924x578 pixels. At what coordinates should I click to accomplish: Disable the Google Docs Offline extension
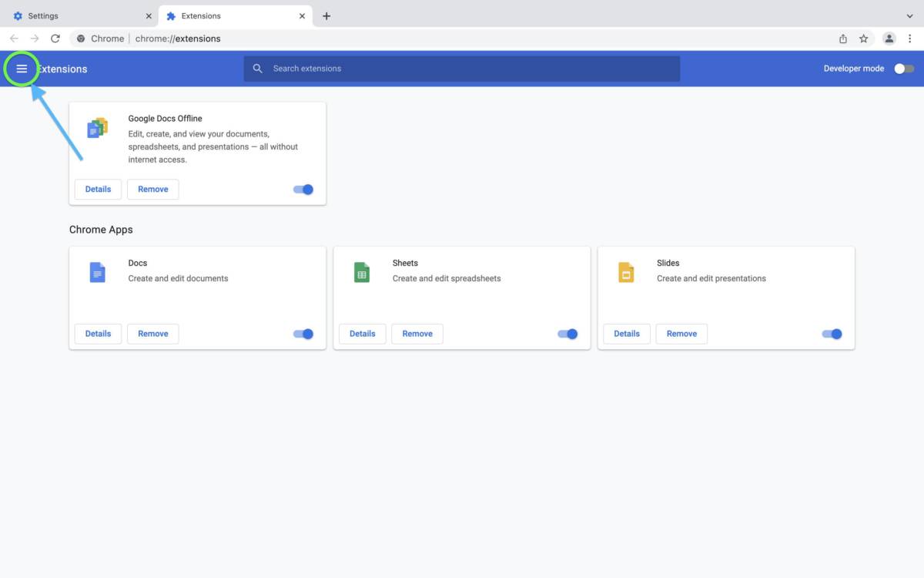[x=303, y=190]
